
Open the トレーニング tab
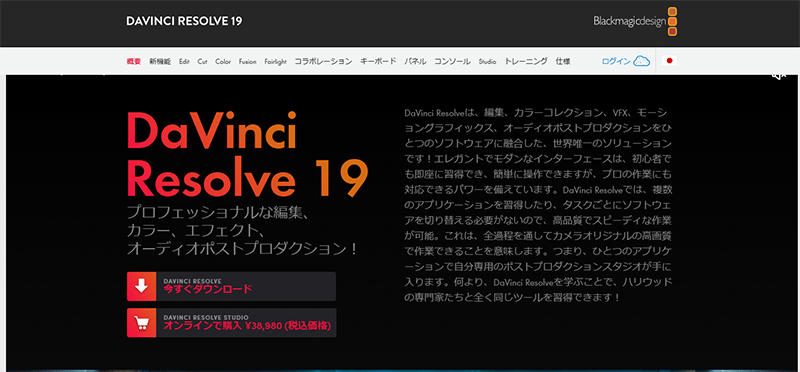coord(526,61)
